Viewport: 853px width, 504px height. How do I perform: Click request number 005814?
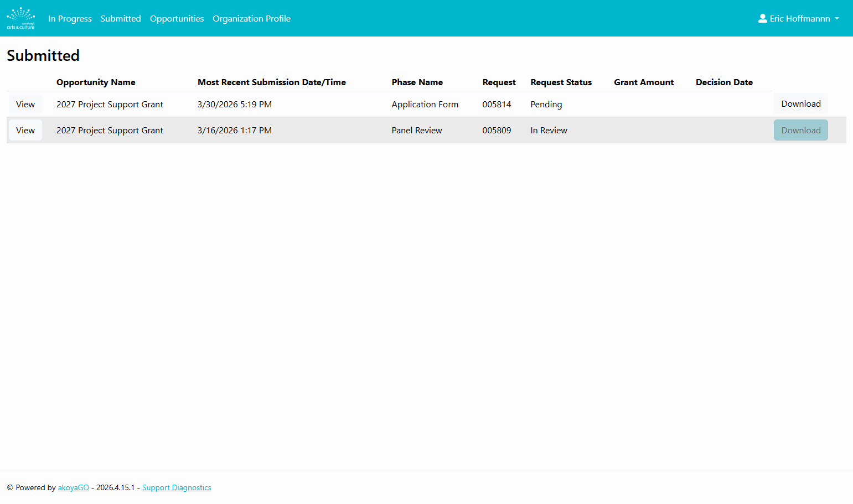coord(497,104)
